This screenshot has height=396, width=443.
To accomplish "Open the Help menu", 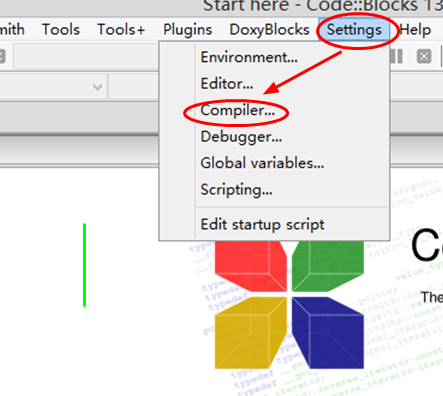I will pyautogui.click(x=415, y=30).
